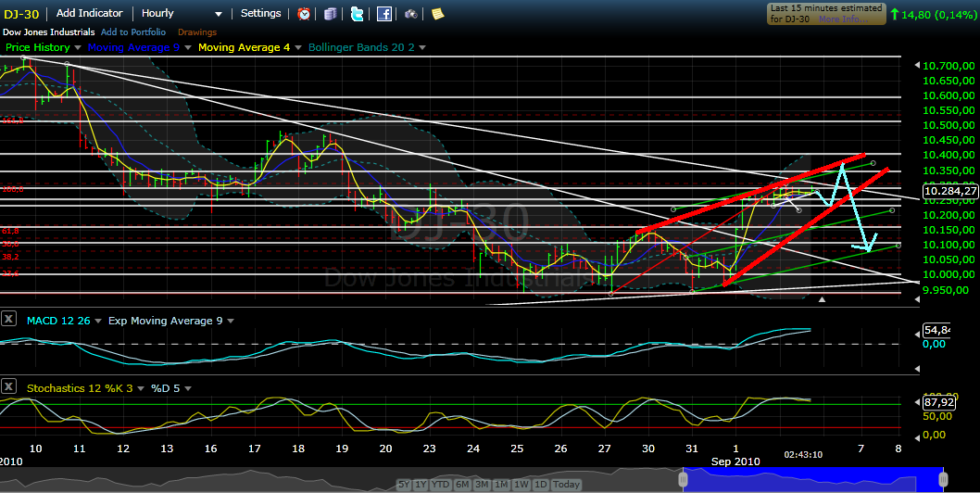Open the Add Indicator menu
The height and width of the screenshot is (493, 980).
coord(89,13)
